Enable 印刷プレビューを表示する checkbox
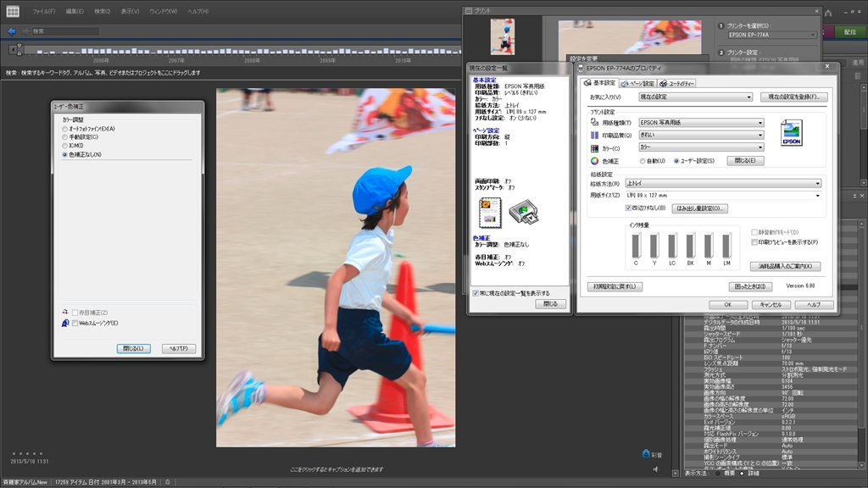The image size is (868, 488). click(x=754, y=242)
